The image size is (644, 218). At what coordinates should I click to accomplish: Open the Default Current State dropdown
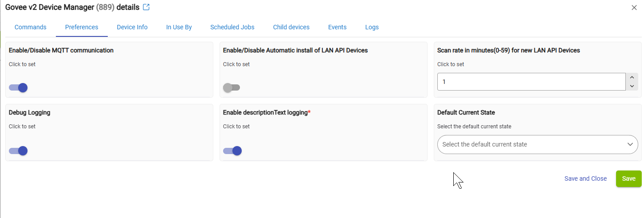tap(537, 144)
